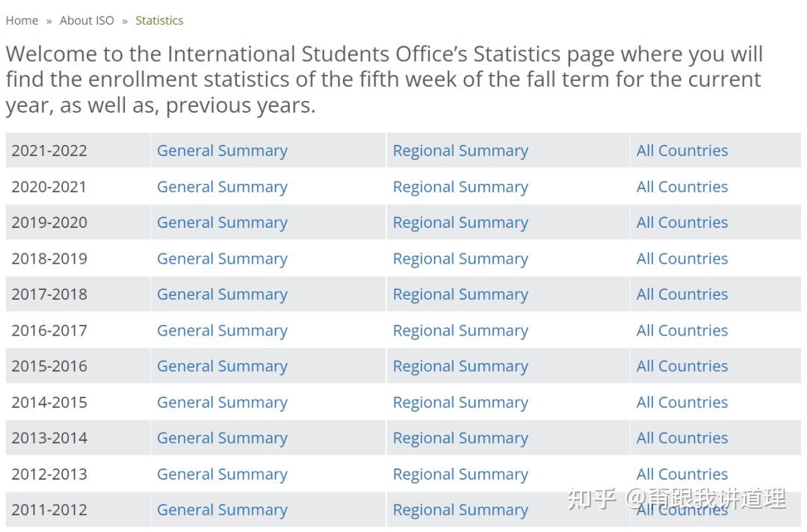Image resolution: width=807 pixels, height=532 pixels.
Task: Open 2021-2022 Regional Summary
Action: coord(460,150)
